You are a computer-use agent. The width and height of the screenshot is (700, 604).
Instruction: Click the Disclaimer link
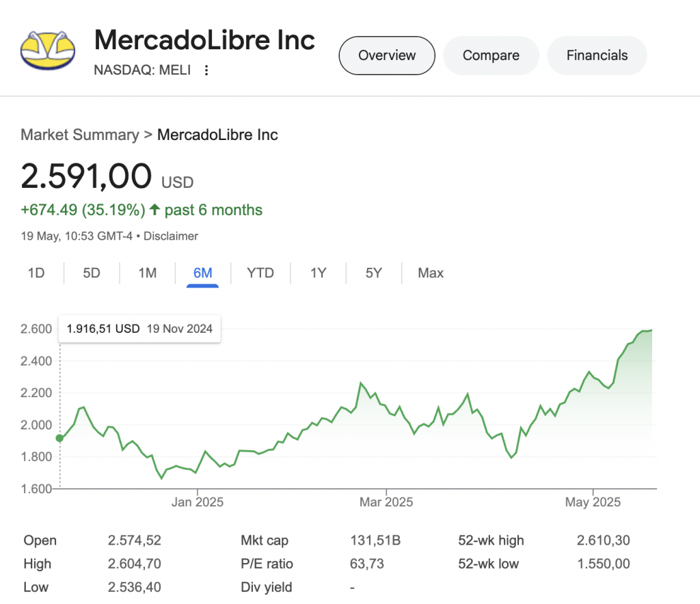170,236
